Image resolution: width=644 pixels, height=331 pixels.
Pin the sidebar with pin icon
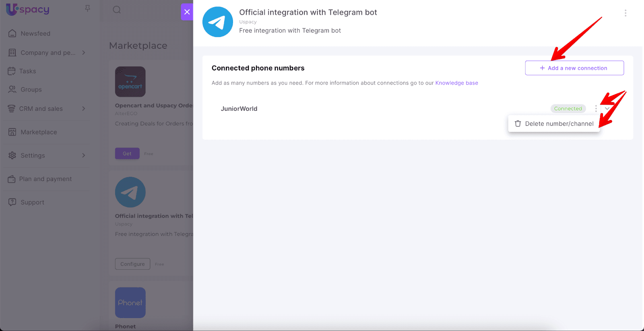pos(87,9)
